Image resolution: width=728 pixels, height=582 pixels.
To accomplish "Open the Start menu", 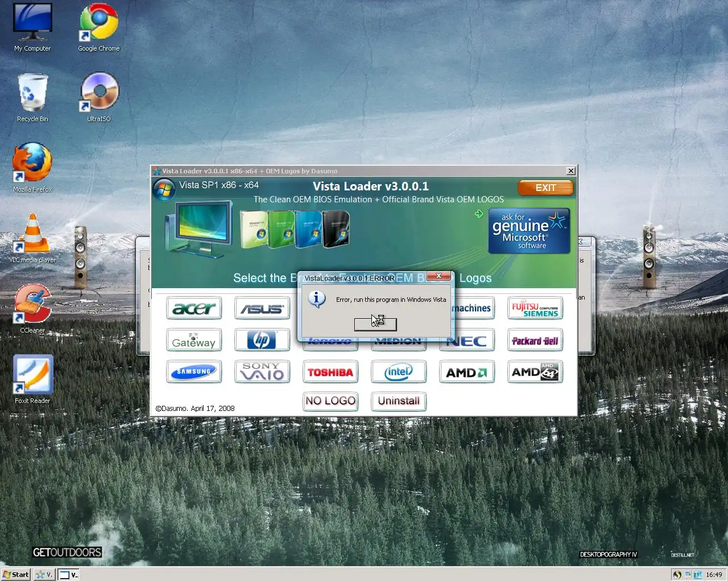I will click(15, 575).
